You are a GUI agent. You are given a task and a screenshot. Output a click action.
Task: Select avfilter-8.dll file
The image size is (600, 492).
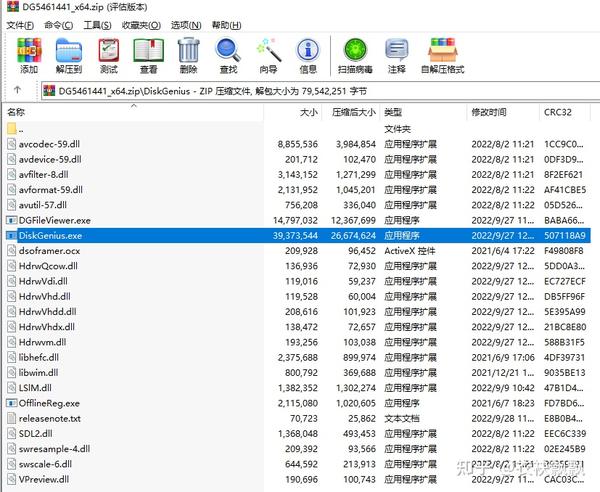click(x=44, y=174)
